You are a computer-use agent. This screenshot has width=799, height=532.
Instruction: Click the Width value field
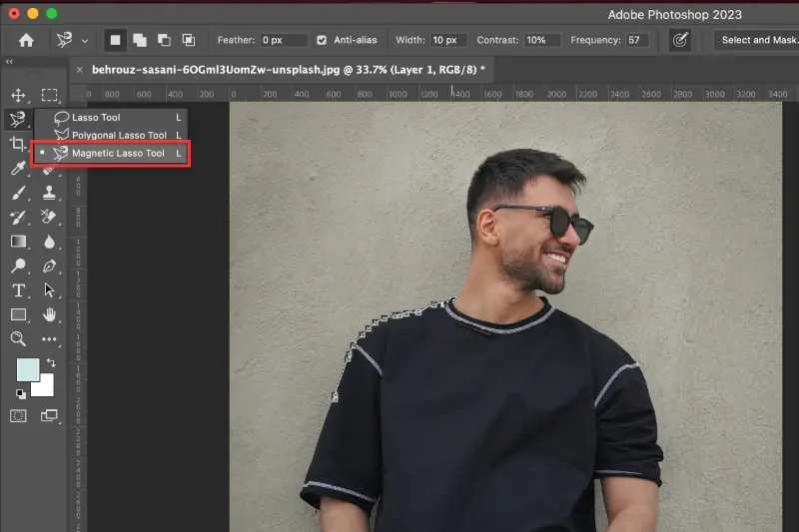pos(448,40)
